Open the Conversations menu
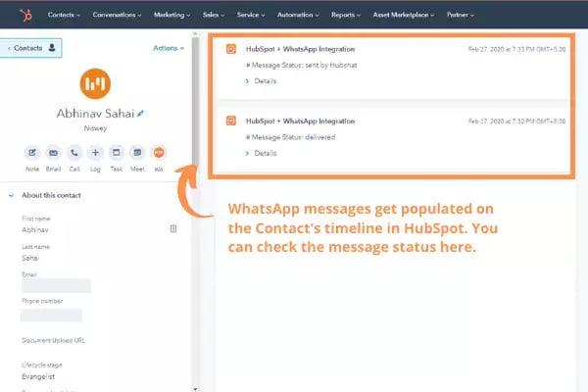 point(117,15)
